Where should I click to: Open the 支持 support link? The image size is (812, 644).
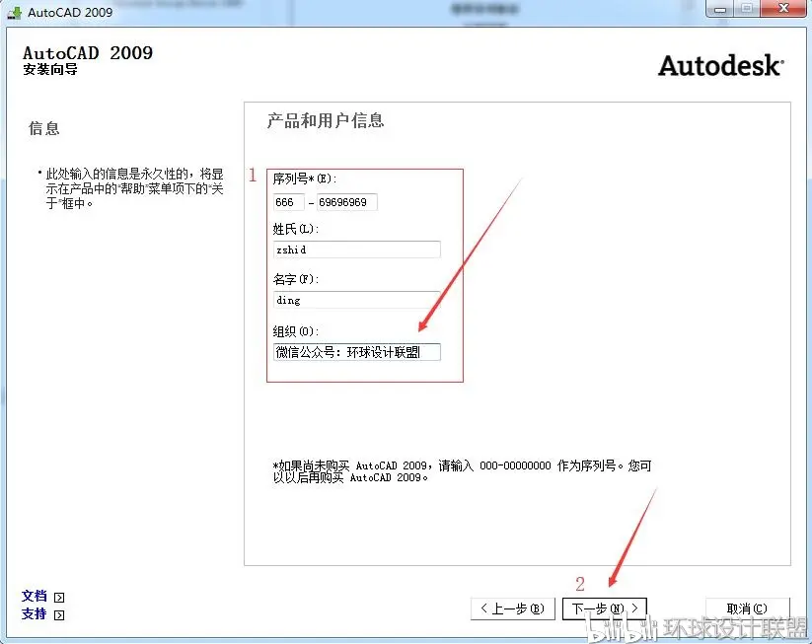click(x=35, y=614)
